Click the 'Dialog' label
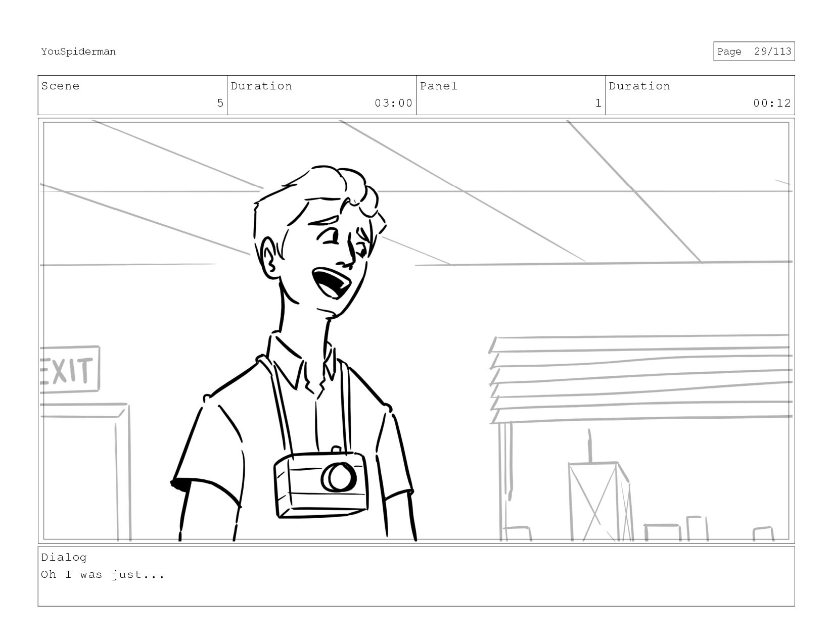 point(64,558)
